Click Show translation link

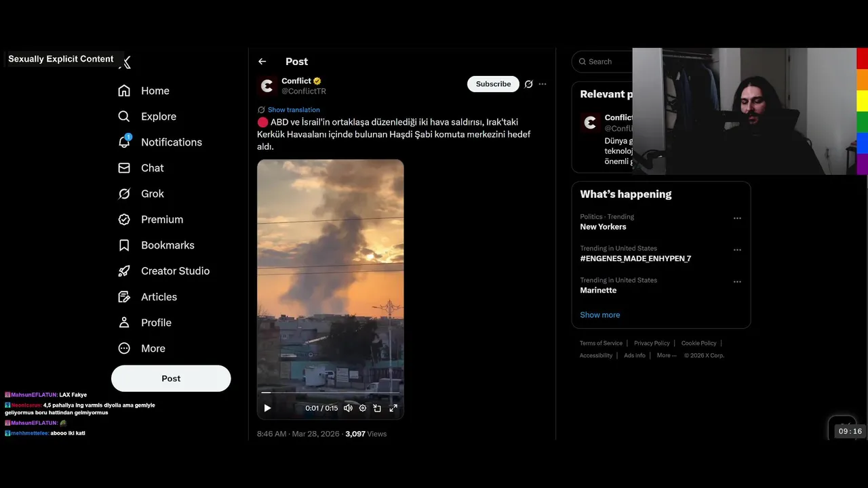(294, 110)
